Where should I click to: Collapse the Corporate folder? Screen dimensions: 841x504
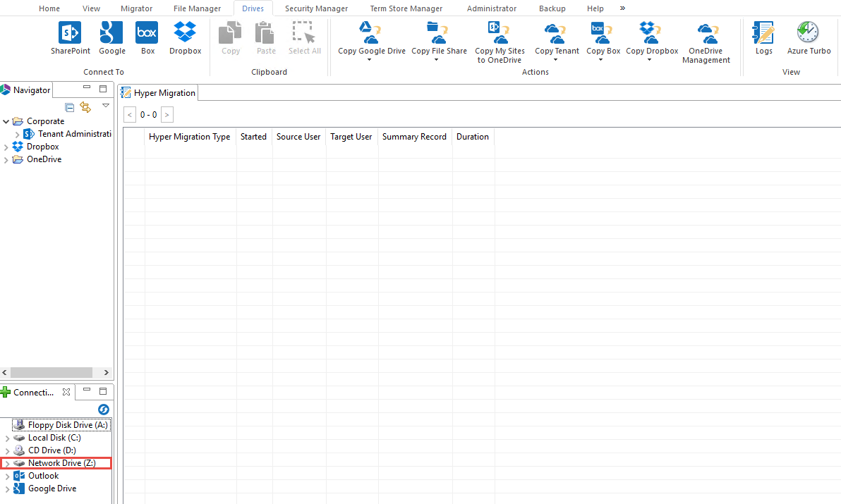(x=6, y=121)
